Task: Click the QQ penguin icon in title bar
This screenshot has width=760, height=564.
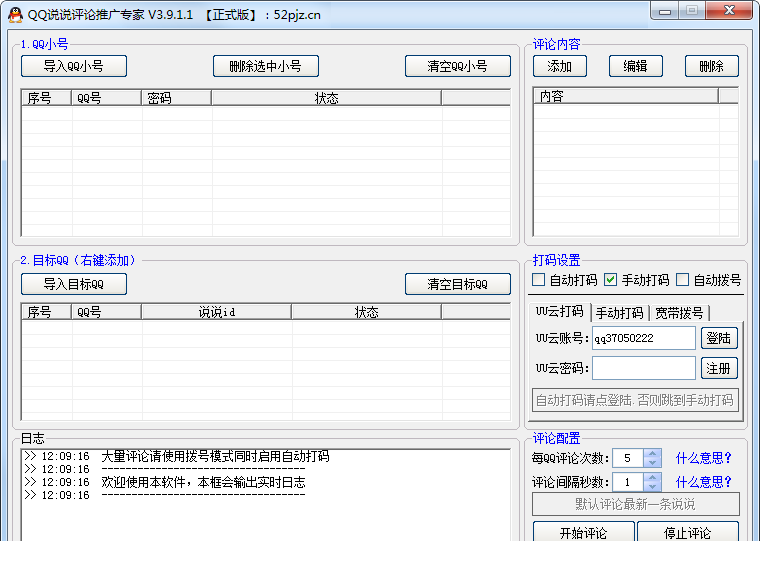Action: 16,15
